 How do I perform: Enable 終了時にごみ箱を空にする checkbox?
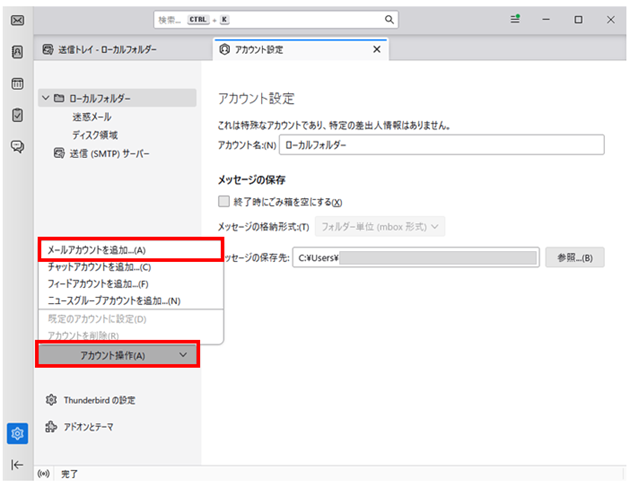click(x=224, y=201)
